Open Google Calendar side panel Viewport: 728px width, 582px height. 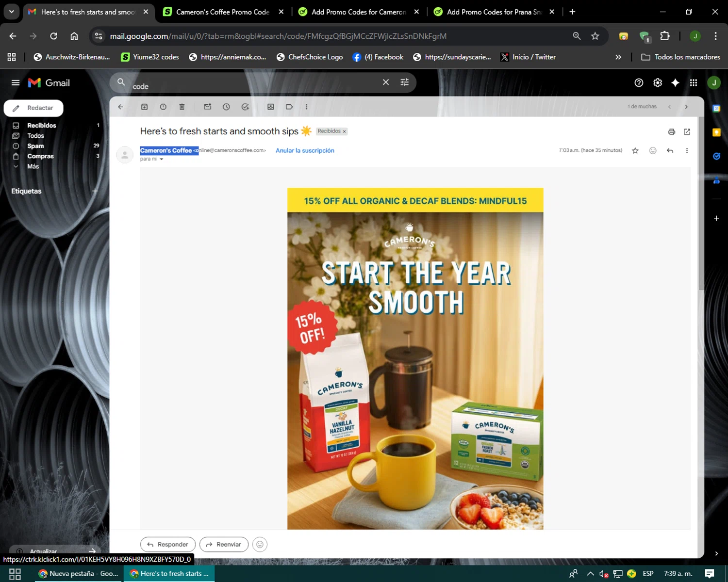(716, 108)
